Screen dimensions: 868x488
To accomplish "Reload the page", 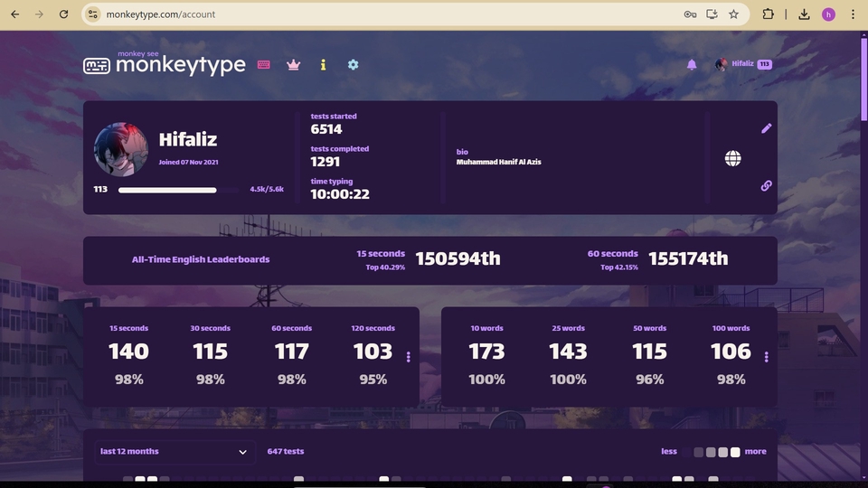I will pyautogui.click(x=63, y=14).
